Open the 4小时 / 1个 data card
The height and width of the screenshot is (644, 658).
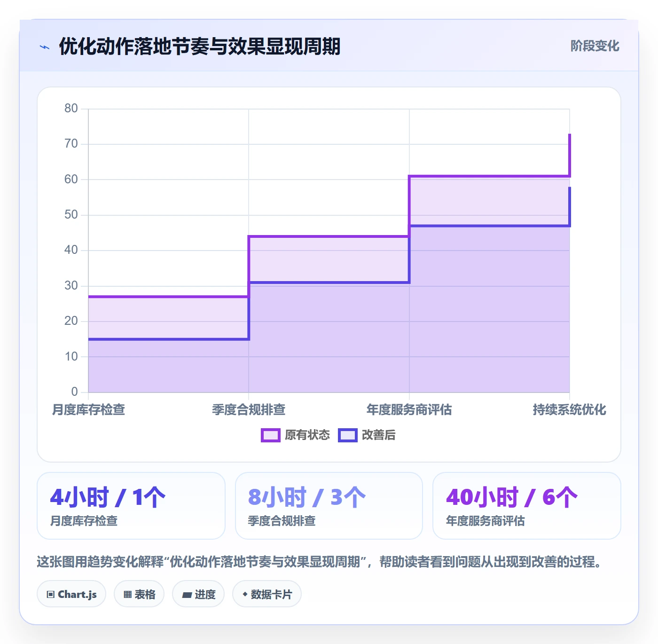131,506
